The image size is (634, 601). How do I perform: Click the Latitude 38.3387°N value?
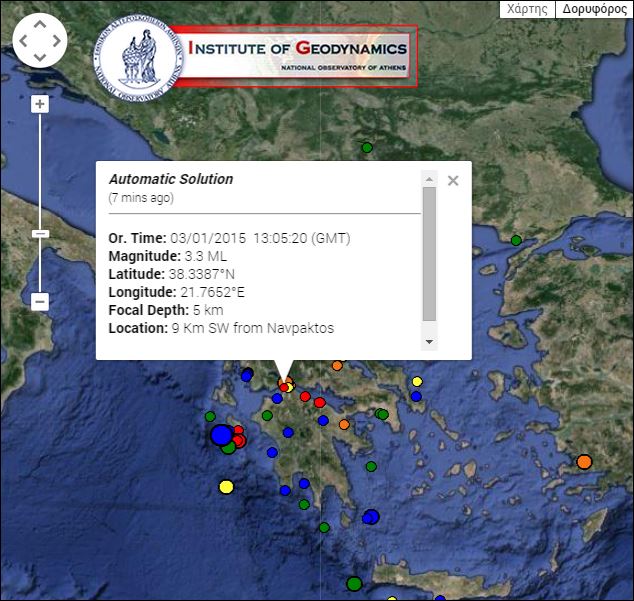point(202,274)
